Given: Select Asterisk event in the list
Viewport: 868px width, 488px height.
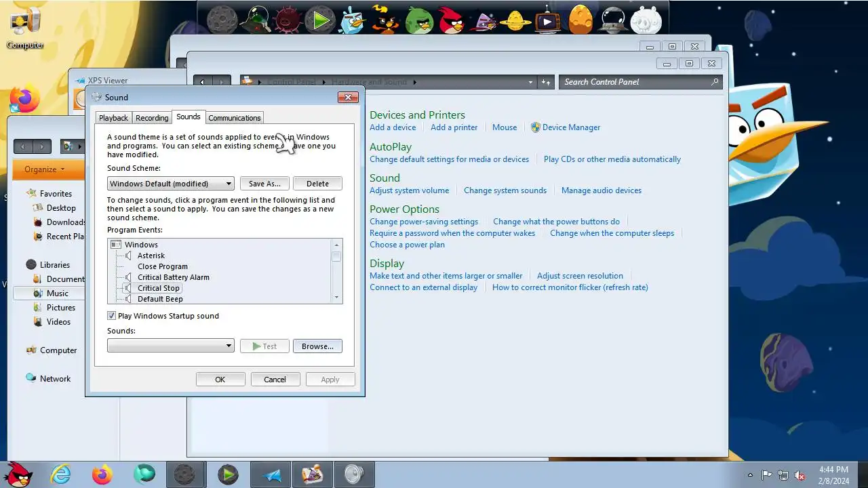Looking at the screenshot, I should click(x=151, y=256).
